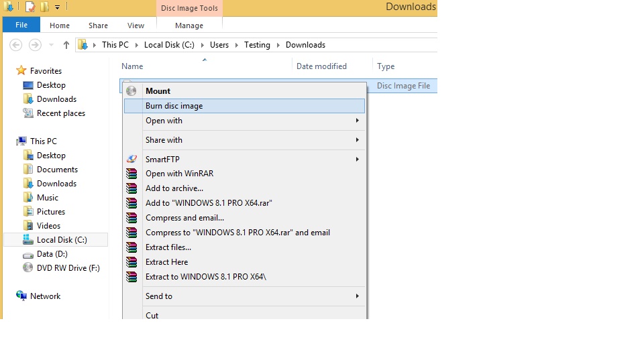Click Desktop icon under Favorites
The image size is (644, 362).
click(28, 85)
